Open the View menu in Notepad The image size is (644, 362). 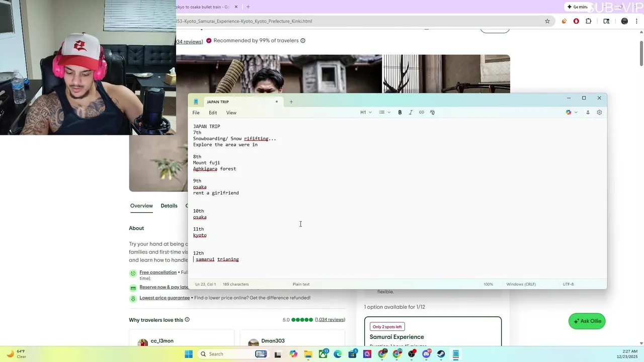[231, 113]
